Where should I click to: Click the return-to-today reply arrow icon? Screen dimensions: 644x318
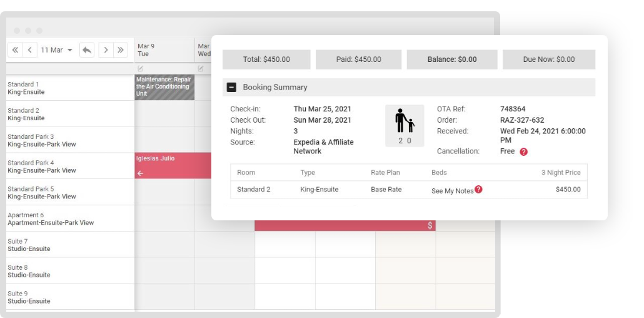pyautogui.click(x=87, y=50)
